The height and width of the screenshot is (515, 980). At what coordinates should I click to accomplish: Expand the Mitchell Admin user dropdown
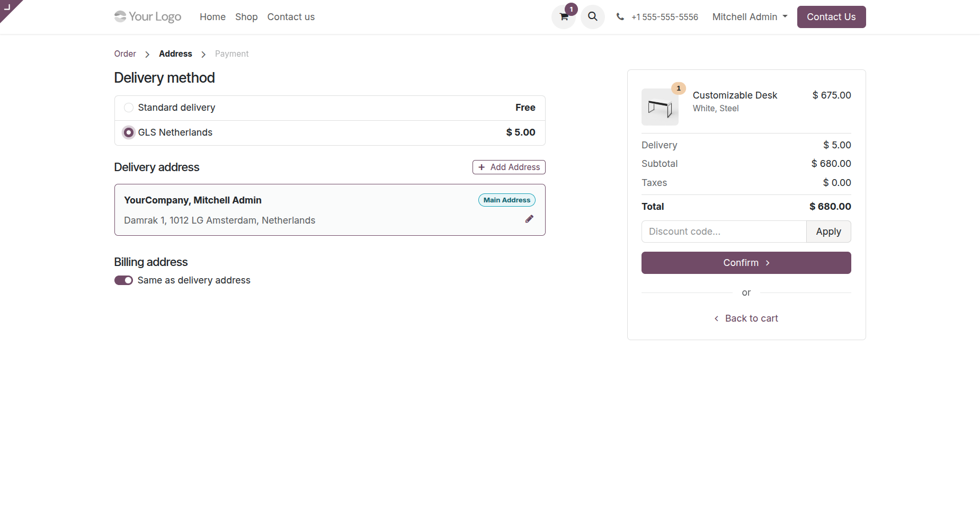pyautogui.click(x=750, y=17)
